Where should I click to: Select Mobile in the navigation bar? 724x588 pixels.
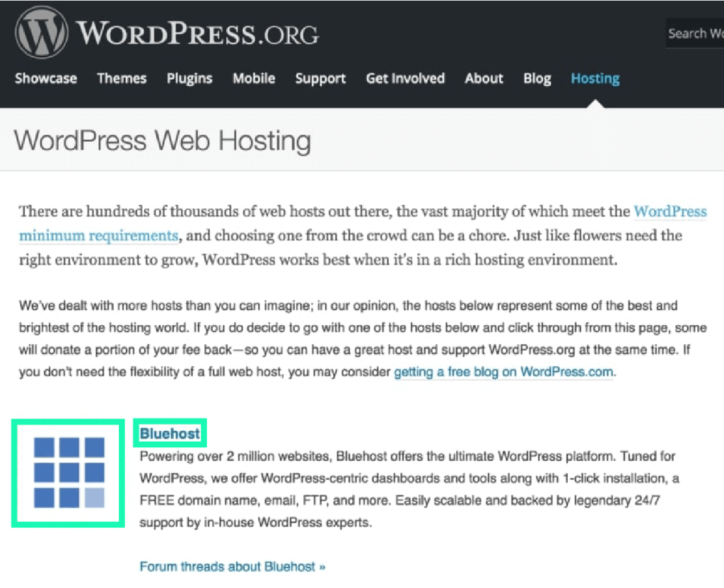[254, 78]
